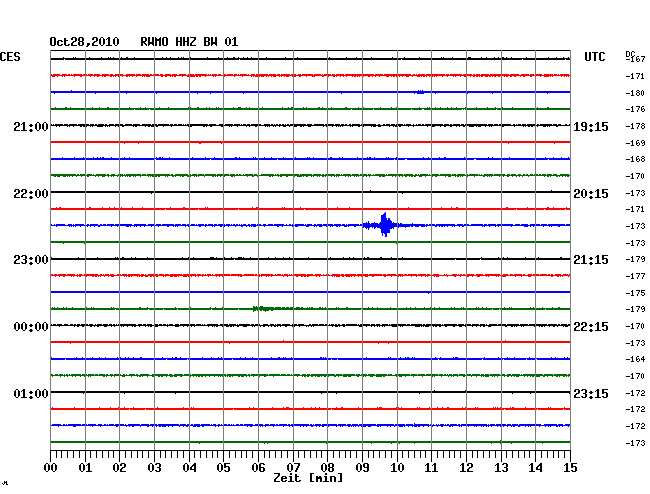The height and width of the screenshot is (494, 650).
Task: Click the 23:15 UTC time label
Action: (591, 394)
